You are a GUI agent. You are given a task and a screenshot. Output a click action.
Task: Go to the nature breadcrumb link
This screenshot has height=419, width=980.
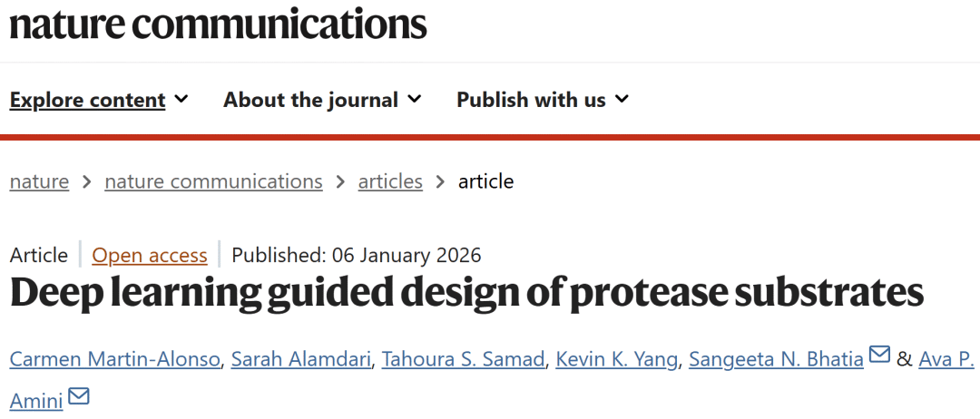click(39, 181)
